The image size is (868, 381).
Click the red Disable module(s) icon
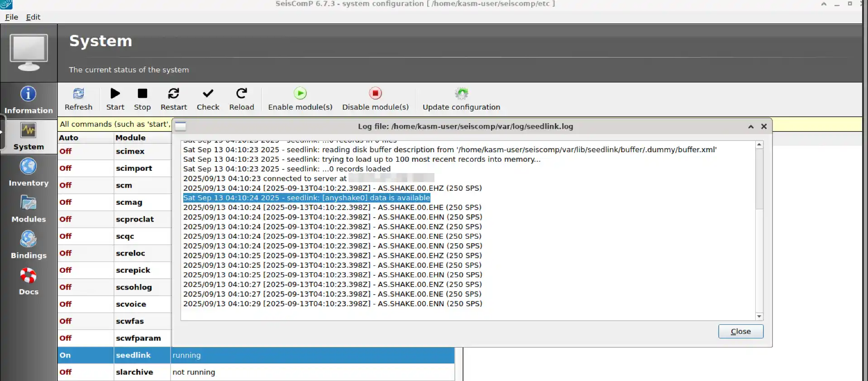[375, 93]
